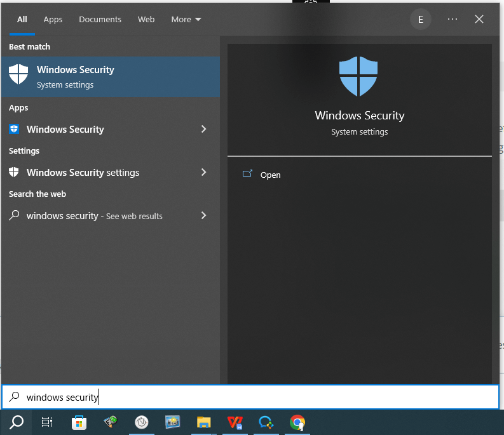Click the taskbar search magnifier icon
Viewport: 504px width, 435px height.
(17, 422)
